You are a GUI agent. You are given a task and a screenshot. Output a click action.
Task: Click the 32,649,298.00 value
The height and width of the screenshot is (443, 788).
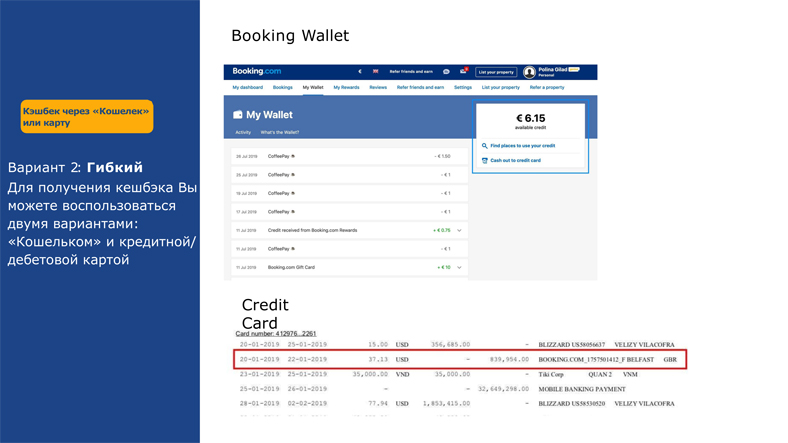pyautogui.click(x=504, y=389)
